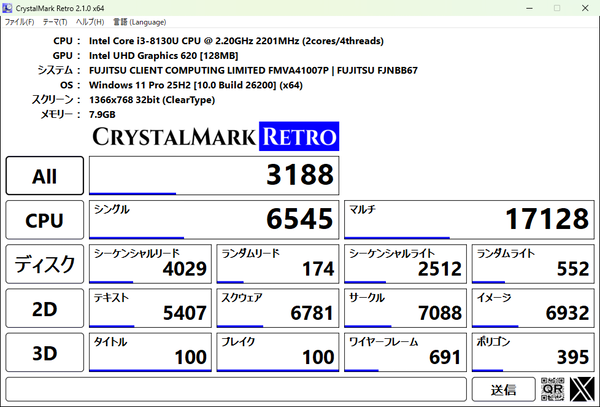600x407 pixels.
Task: Click the テキスト 5407 result
Action: tap(150, 308)
